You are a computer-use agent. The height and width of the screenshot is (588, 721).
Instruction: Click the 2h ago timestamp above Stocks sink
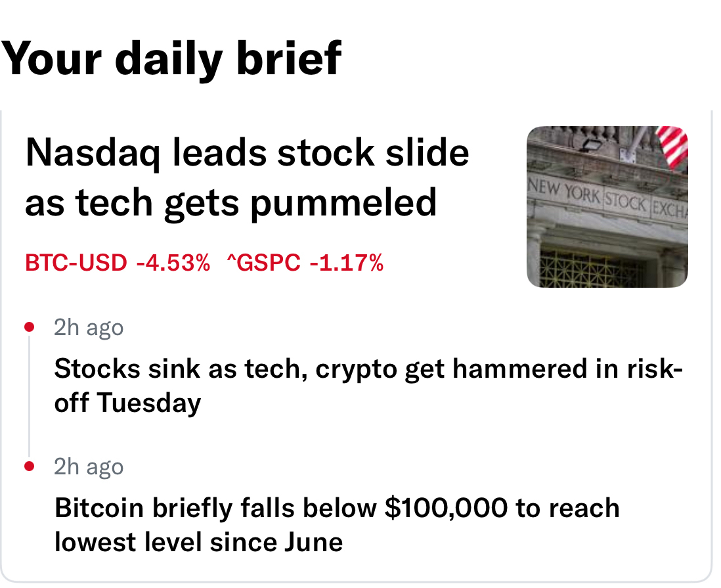point(89,327)
